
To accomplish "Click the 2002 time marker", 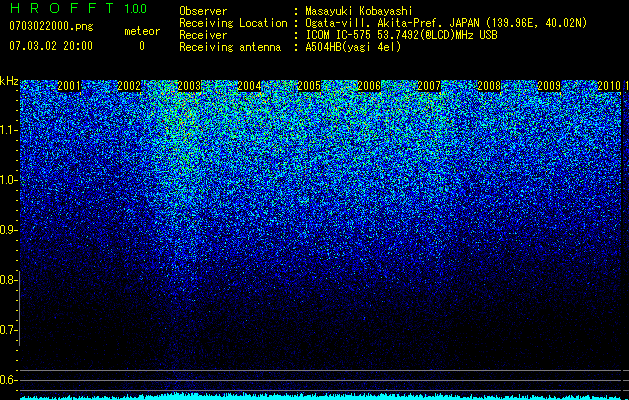I will [129, 86].
